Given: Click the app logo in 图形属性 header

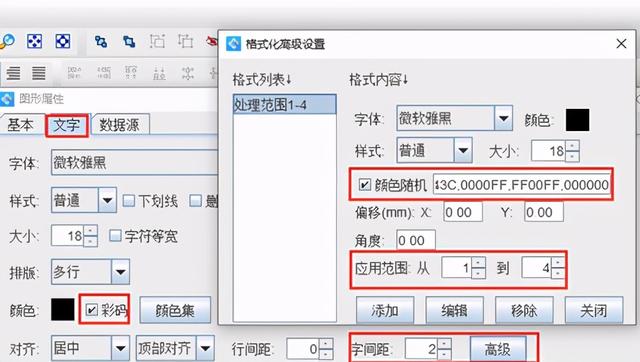Looking at the screenshot, I should pos(7,99).
